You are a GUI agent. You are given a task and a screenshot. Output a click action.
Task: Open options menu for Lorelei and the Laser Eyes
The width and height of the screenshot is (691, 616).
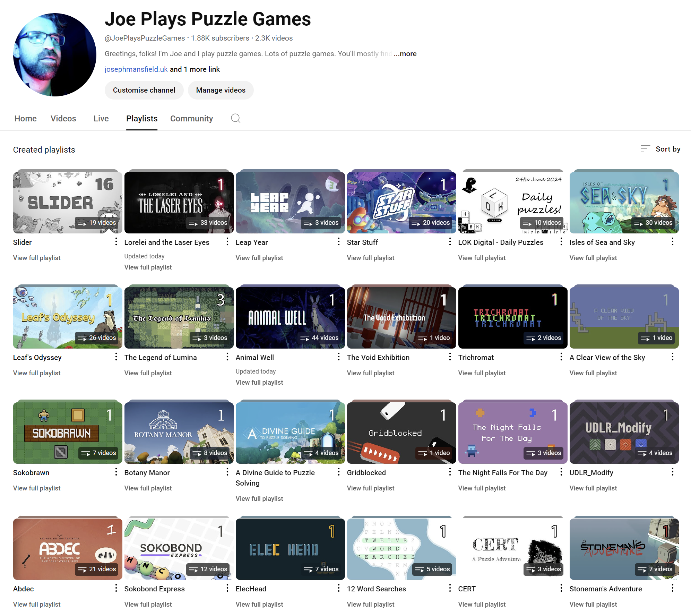tap(227, 242)
